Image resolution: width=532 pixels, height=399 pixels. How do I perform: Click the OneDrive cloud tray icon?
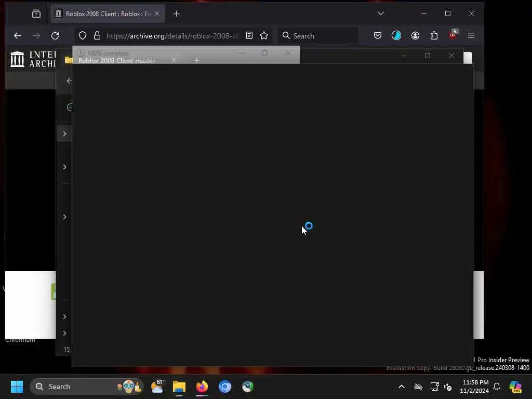418,387
